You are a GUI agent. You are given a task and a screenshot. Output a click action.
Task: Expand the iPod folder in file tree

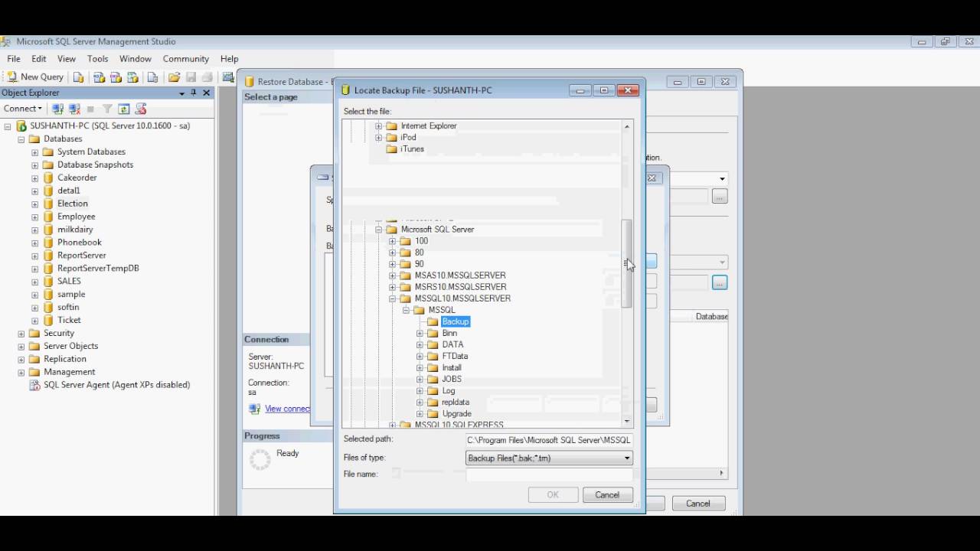(378, 138)
